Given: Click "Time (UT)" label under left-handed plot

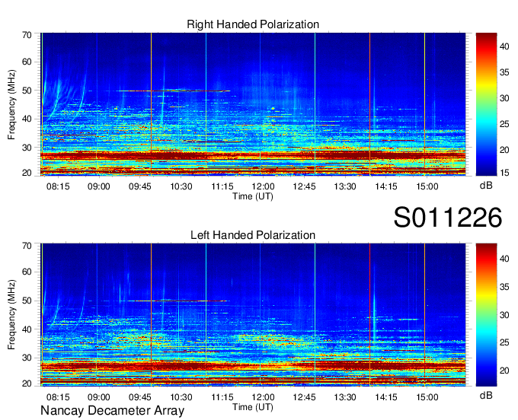Looking at the screenshot, I should click(x=253, y=407).
